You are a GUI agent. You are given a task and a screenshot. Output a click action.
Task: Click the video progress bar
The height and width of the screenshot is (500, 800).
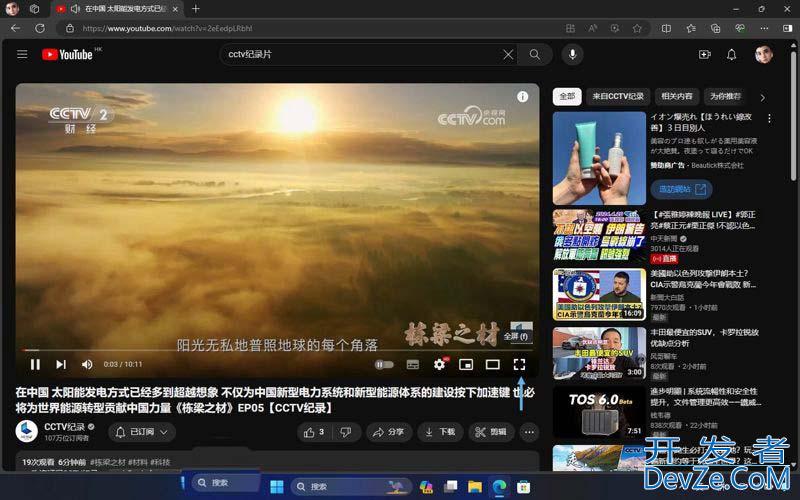[277, 350]
